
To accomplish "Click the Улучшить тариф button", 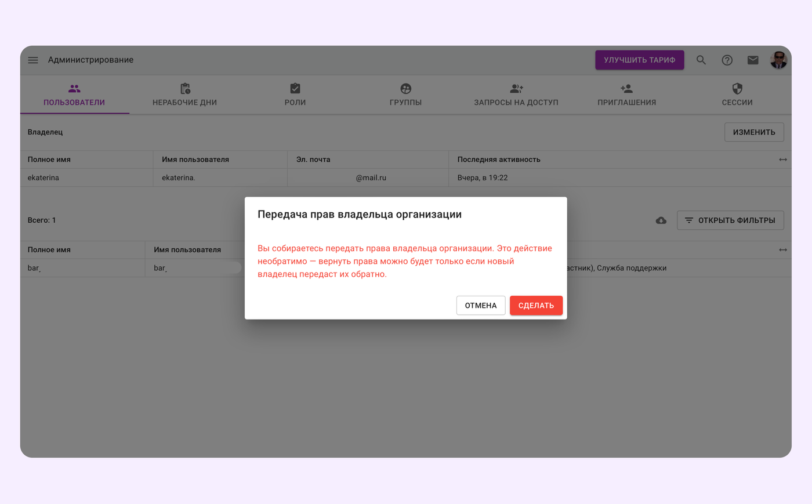I will point(639,60).
